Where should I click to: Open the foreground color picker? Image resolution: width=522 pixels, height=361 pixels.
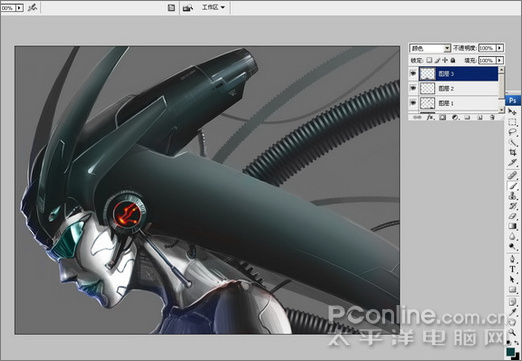[510, 351]
